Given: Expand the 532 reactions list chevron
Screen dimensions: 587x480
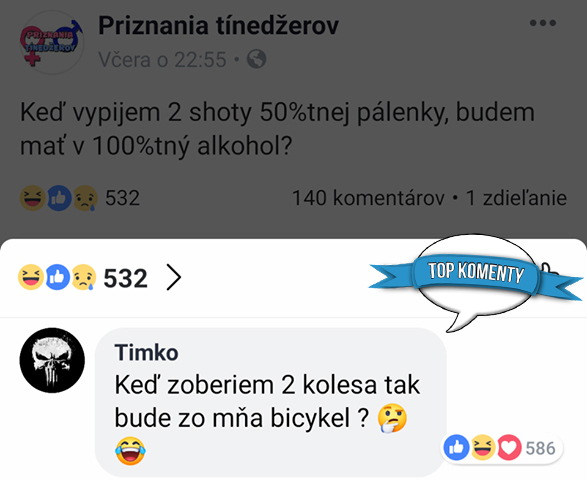Looking at the screenshot, I should point(174,277).
